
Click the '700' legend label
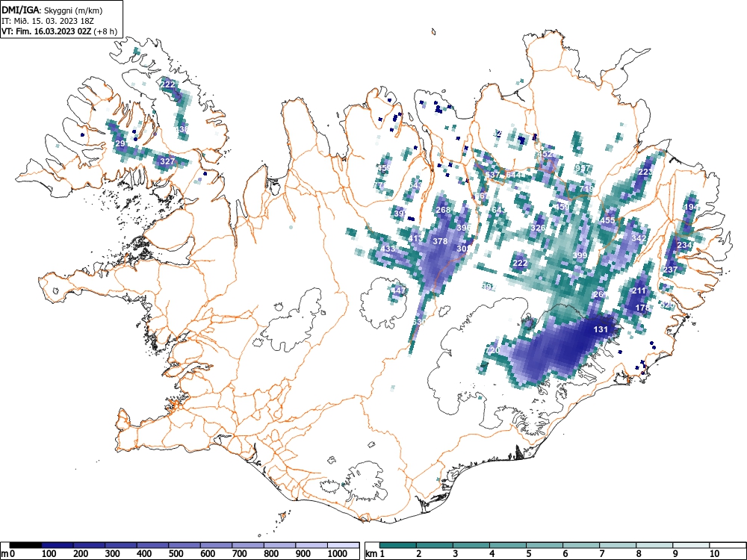click(239, 554)
